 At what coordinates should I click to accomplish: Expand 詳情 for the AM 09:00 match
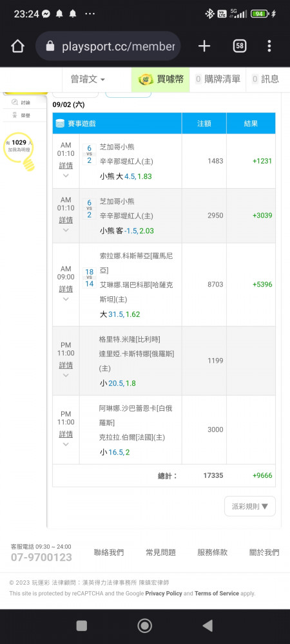pos(66,289)
